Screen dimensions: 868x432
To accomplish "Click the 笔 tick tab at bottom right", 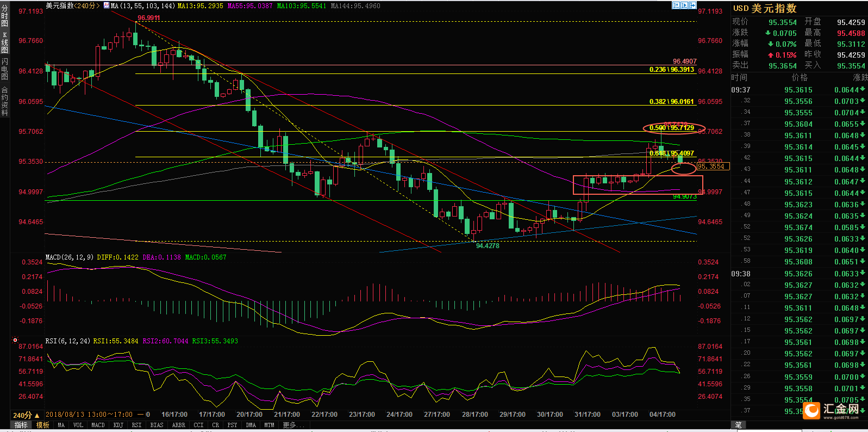I will (x=738, y=425).
